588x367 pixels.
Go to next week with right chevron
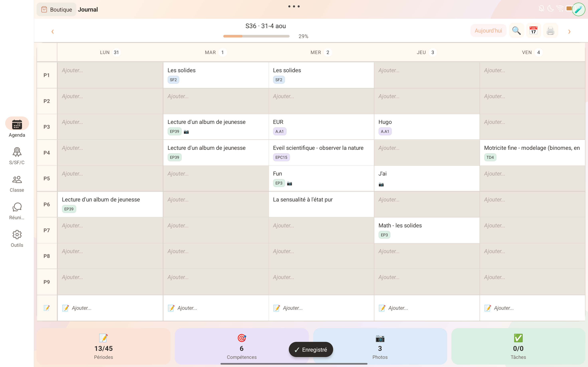[x=569, y=32]
